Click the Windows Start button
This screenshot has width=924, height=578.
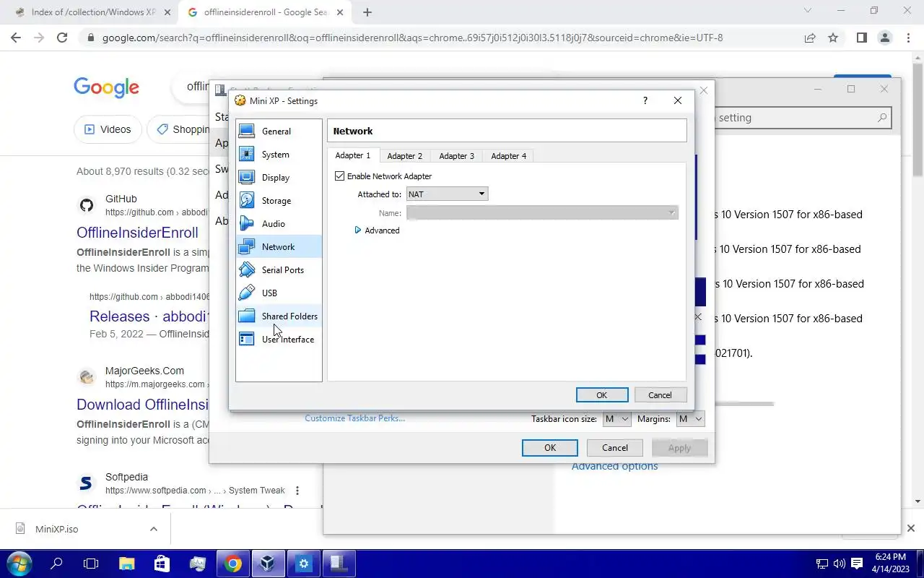(x=19, y=564)
